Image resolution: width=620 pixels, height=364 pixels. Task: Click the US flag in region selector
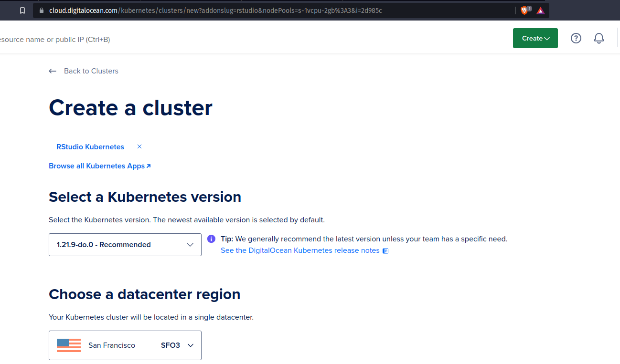69,345
